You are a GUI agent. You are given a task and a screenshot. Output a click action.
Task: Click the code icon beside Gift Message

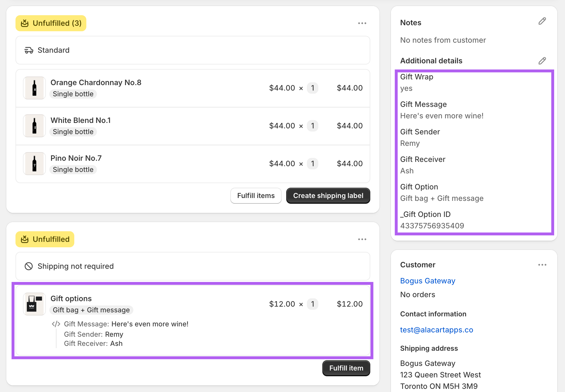56,324
